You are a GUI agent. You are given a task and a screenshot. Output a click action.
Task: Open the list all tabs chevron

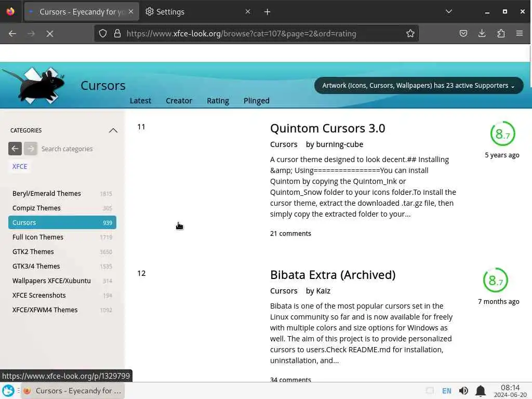point(448,11)
